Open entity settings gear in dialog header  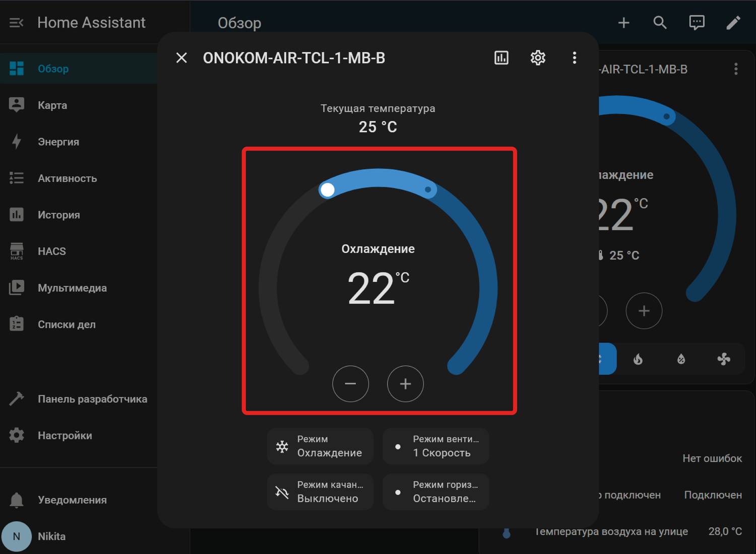[x=538, y=58]
